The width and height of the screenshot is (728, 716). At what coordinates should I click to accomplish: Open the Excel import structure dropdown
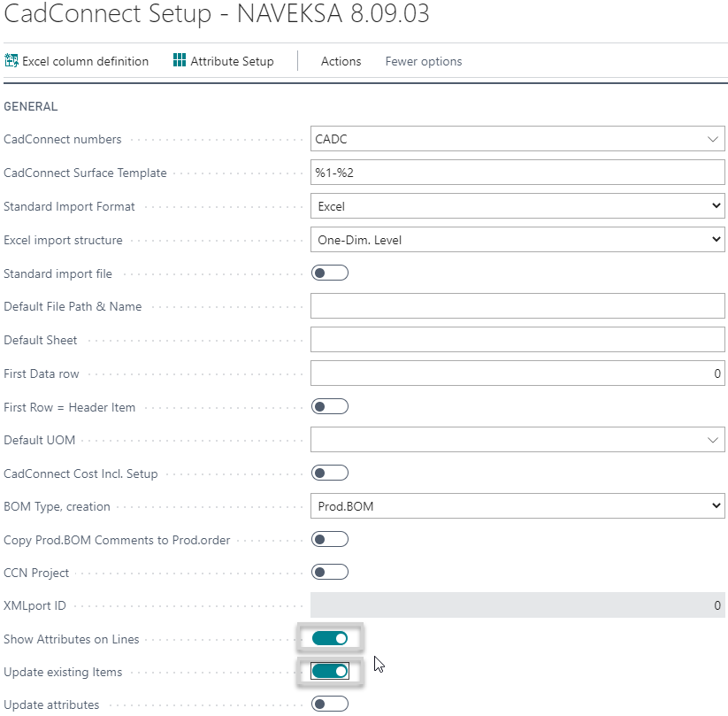(716, 240)
